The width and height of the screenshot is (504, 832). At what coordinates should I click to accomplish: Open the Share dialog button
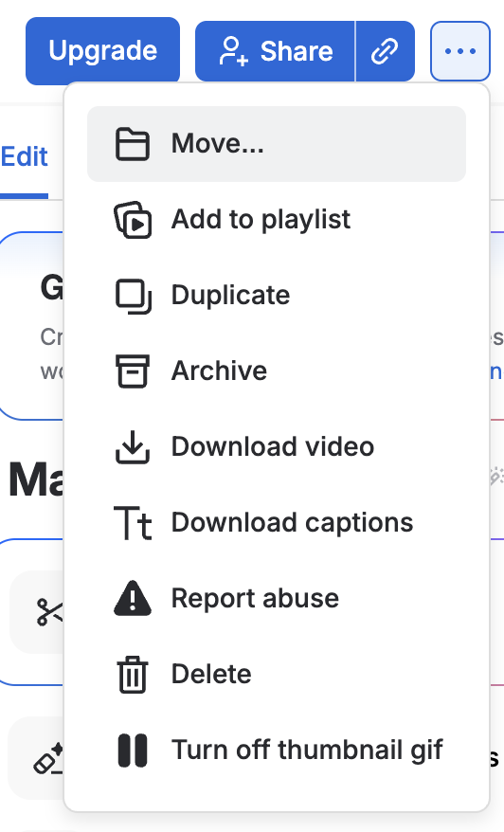tap(275, 51)
